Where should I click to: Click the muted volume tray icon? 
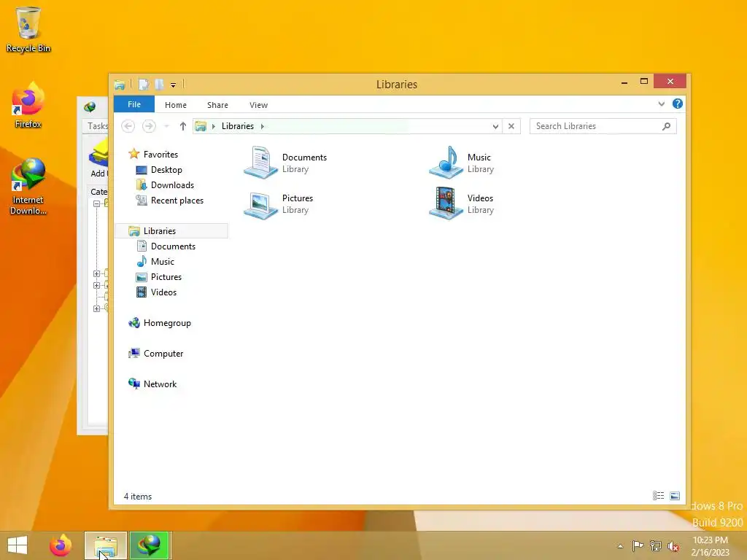673,545
